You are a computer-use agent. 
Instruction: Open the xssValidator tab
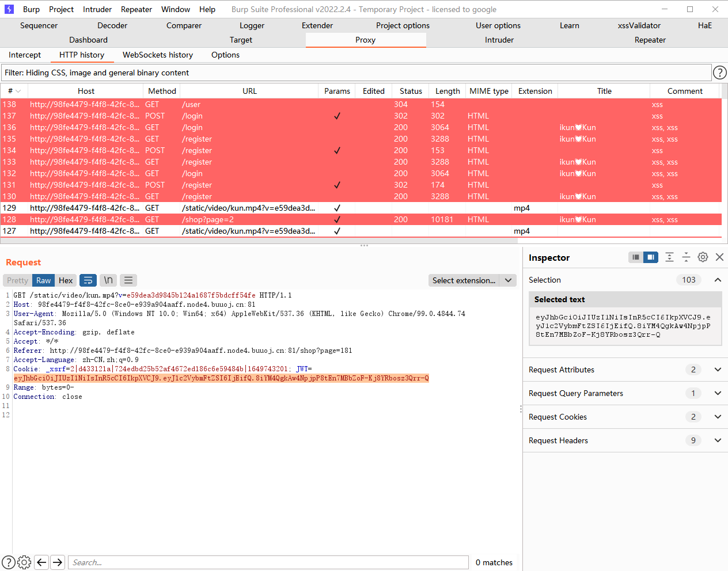639,25
